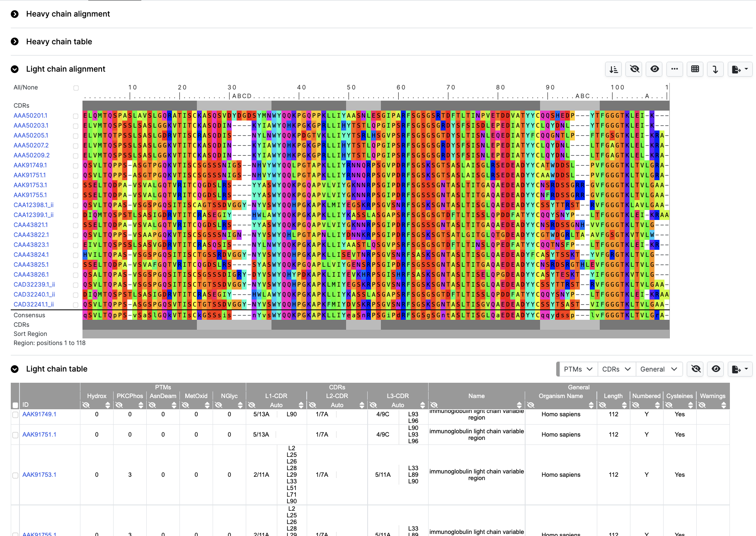Image resolution: width=756 pixels, height=536 pixels.
Task: Open the three-dots more options button
Action: tap(674, 69)
